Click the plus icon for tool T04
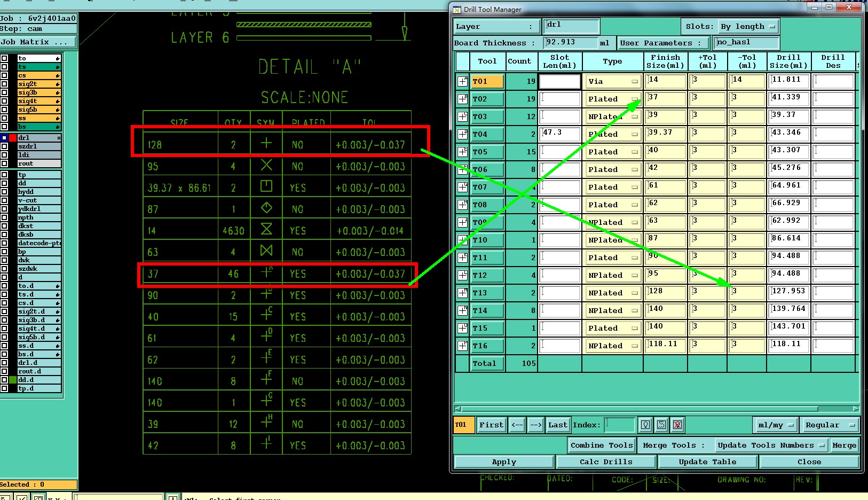 tap(462, 134)
